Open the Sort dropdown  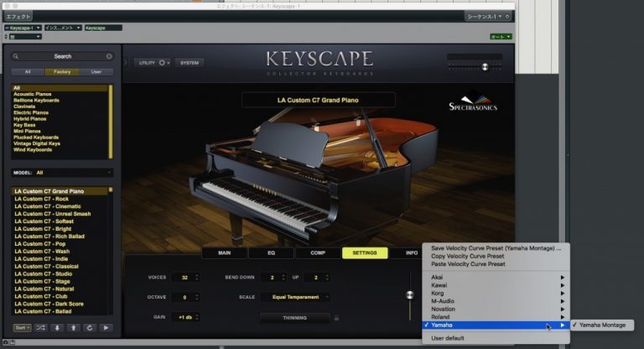pos(22,328)
